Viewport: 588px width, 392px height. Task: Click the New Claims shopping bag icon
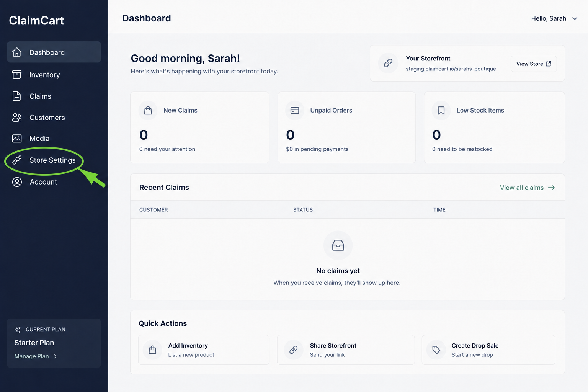[148, 111]
